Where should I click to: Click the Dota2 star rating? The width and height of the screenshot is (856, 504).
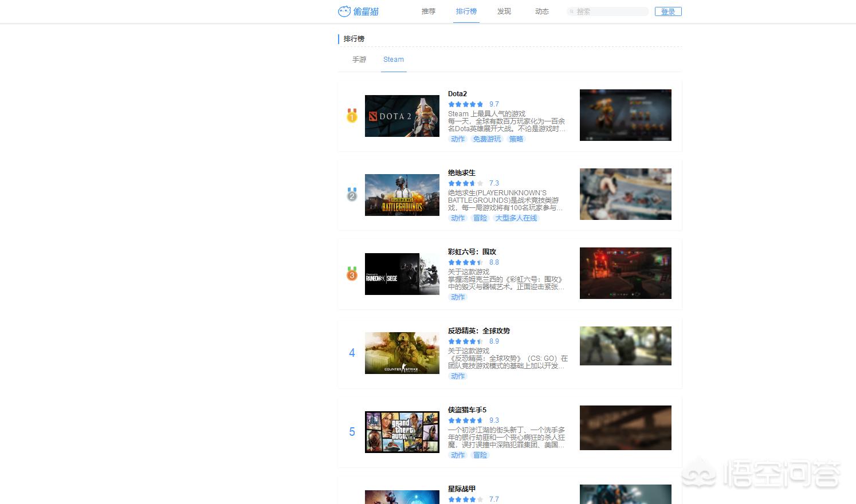pyautogui.click(x=465, y=104)
